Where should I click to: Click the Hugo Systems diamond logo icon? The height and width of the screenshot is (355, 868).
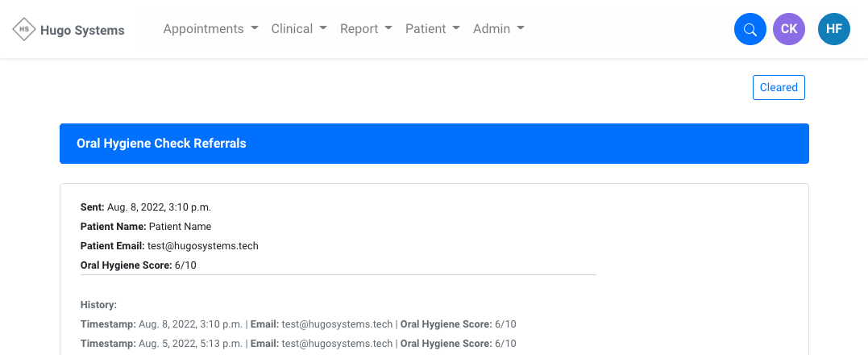24,30
